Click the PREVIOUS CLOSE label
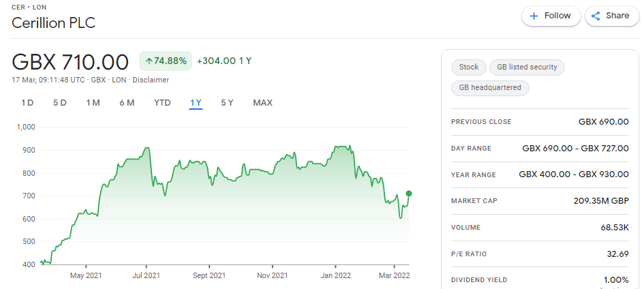The height and width of the screenshot is (289, 644). (x=481, y=122)
